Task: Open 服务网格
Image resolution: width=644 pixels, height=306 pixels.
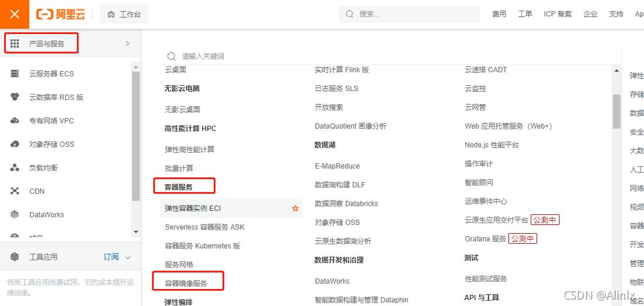Action: click(x=179, y=264)
